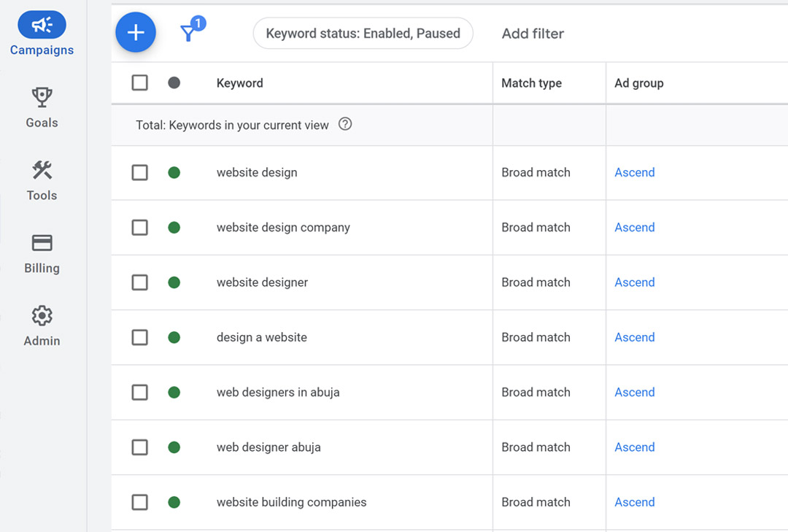Click the keyword website design company
788x532 pixels.
[283, 227]
